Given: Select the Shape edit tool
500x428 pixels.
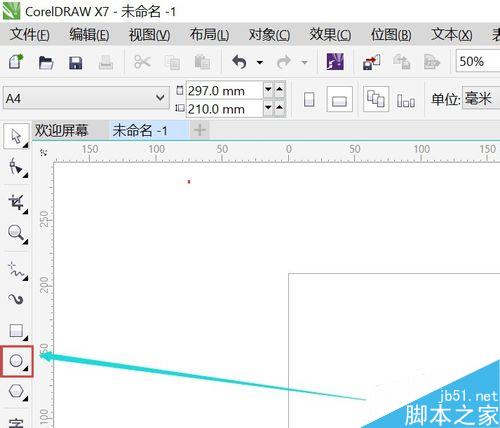Looking at the screenshot, I should click(16, 167).
